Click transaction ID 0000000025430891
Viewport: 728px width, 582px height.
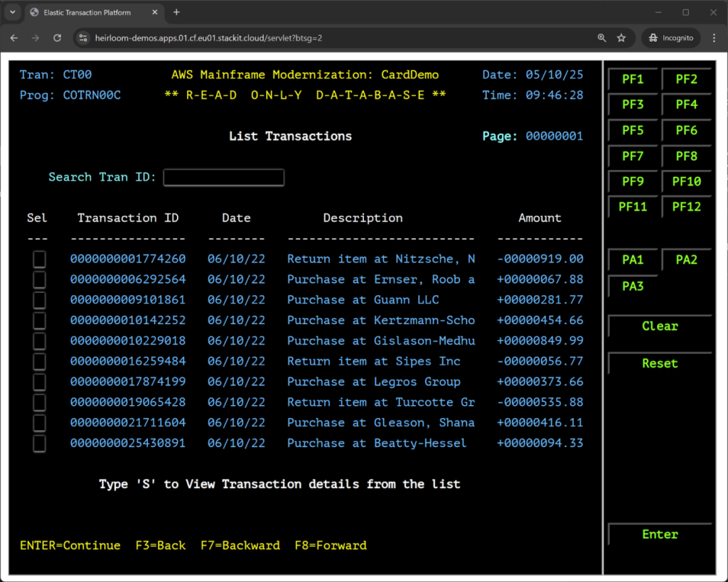(x=128, y=443)
